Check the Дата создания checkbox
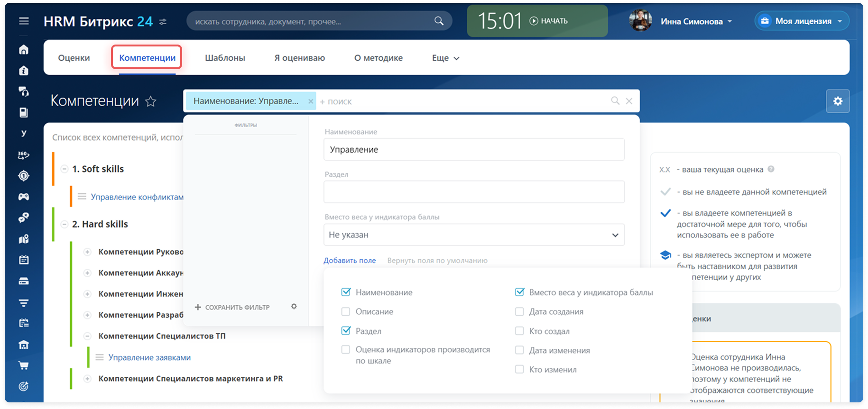 click(519, 312)
